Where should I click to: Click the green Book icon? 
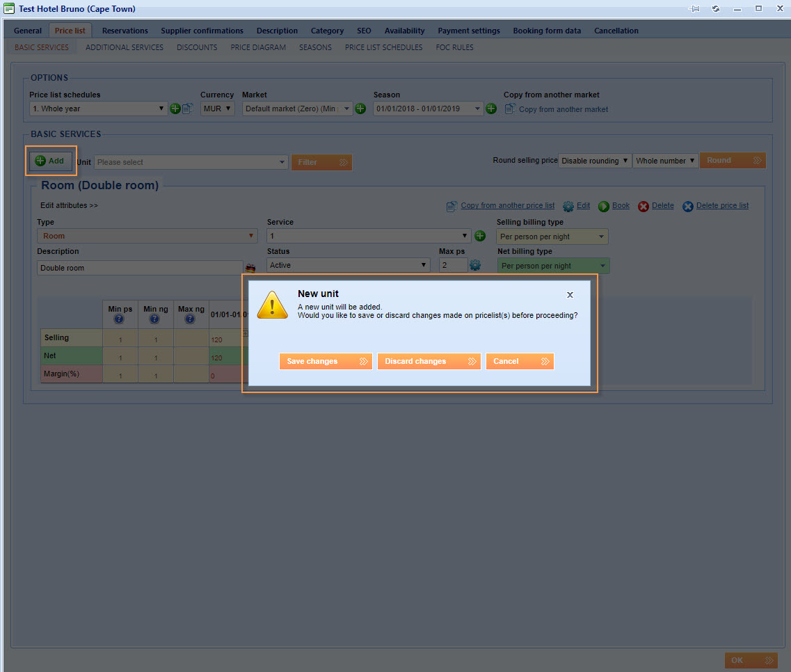click(x=604, y=206)
